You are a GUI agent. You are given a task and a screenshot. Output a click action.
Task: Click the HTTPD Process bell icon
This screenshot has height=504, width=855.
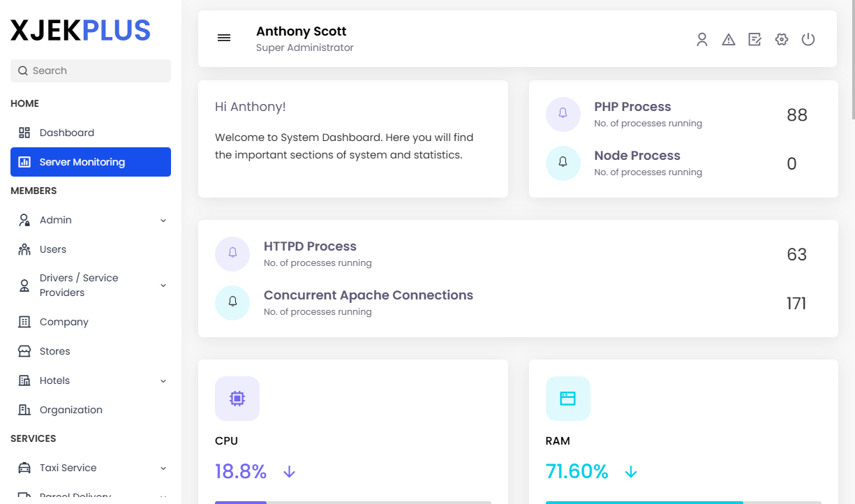click(x=232, y=253)
